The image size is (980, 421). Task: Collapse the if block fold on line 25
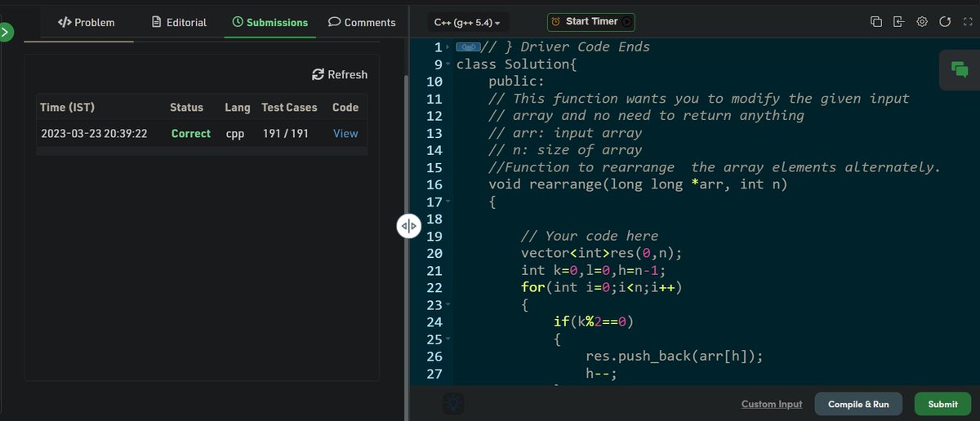click(448, 339)
